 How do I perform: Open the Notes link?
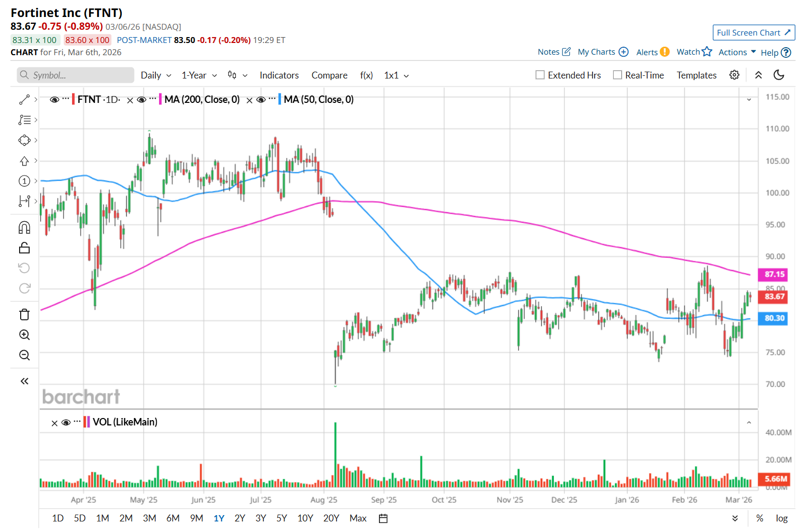554,51
